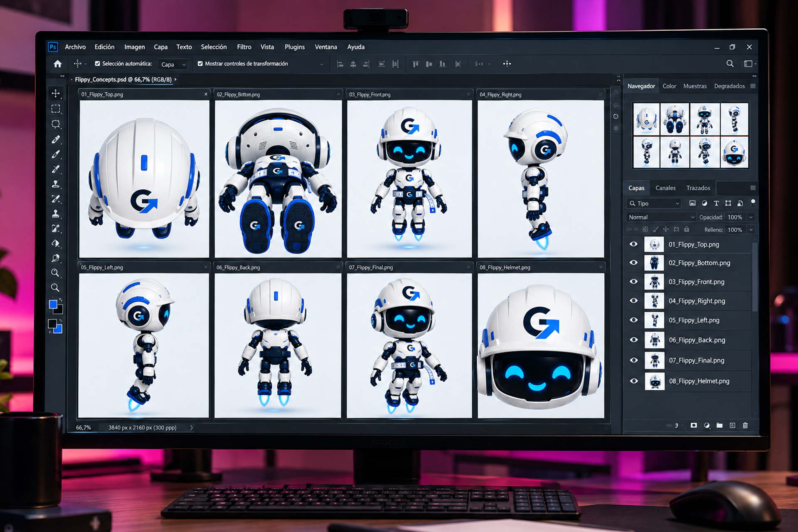This screenshot has width=798, height=532.
Task: Click the blue foreground color swatch
Action: 53,304
